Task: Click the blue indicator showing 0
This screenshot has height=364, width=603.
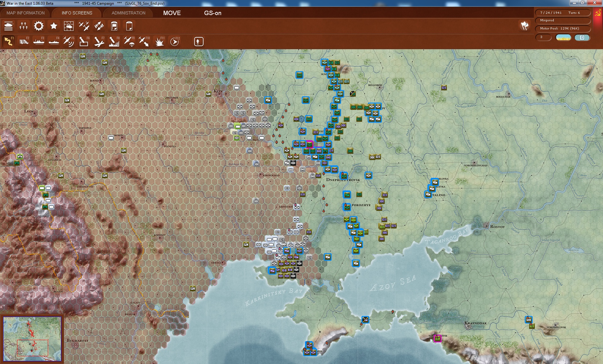Action: pyautogui.click(x=582, y=37)
